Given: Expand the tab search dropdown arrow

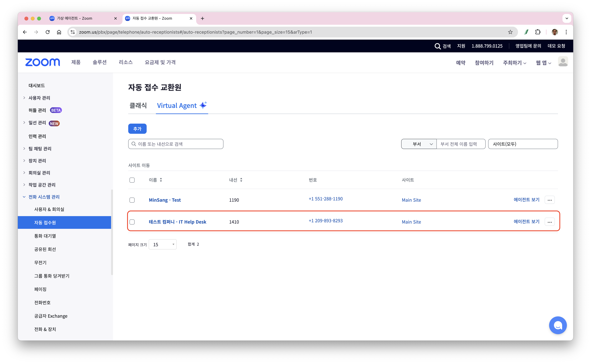Looking at the screenshot, I should [567, 18].
